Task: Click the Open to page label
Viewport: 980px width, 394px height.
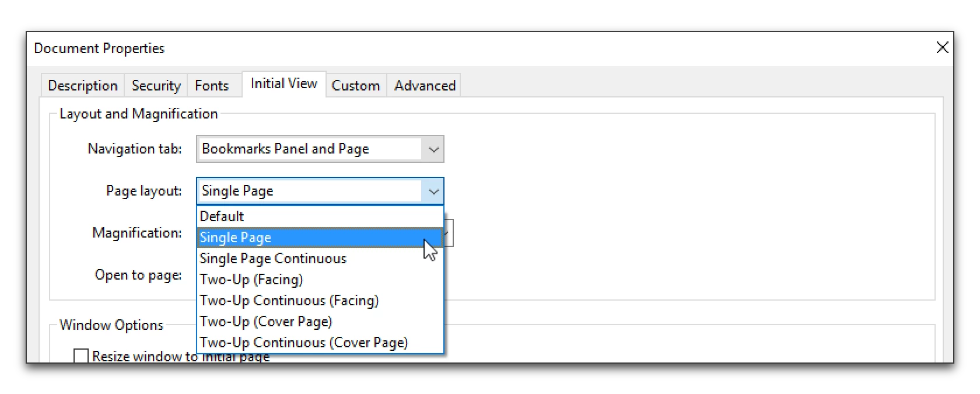Action: pos(138,275)
